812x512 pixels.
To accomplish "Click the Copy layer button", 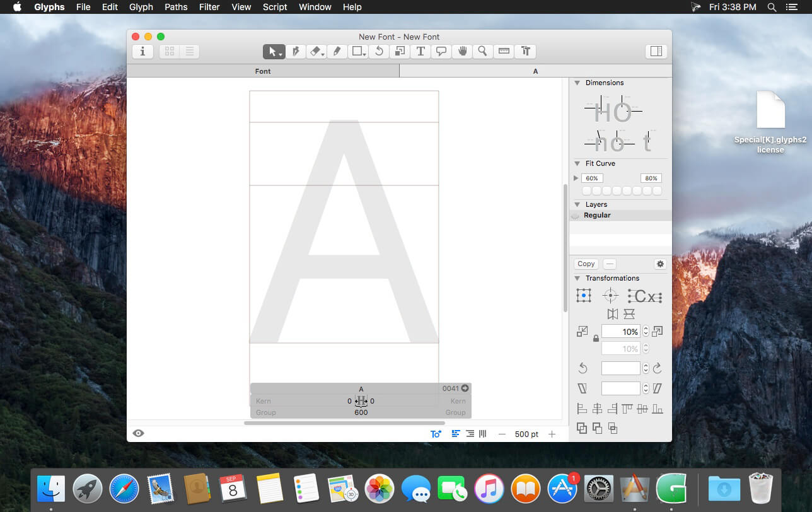I will click(x=586, y=264).
